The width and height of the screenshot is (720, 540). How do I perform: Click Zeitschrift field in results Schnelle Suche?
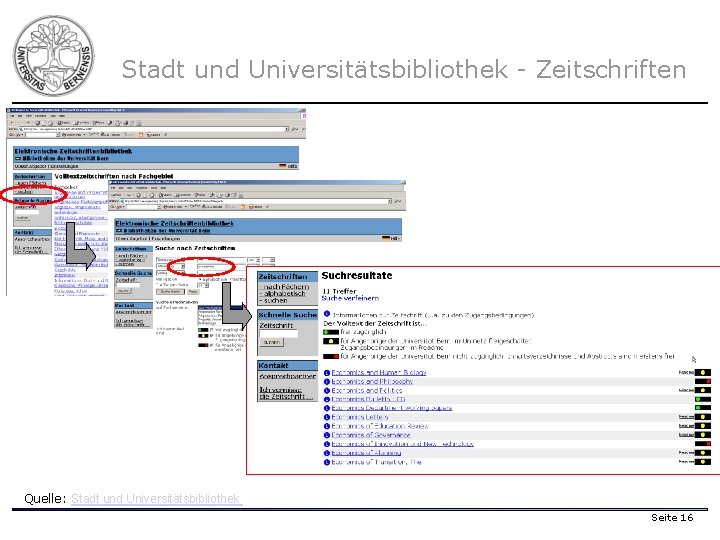point(278,334)
